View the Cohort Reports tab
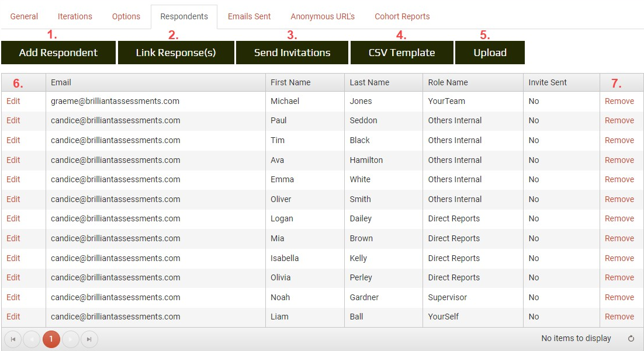The height and width of the screenshot is (351, 644). pyautogui.click(x=402, y=16)
